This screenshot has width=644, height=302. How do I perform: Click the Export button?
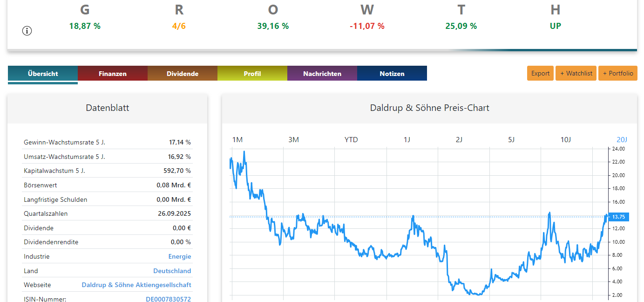click(x=540, y=73)
